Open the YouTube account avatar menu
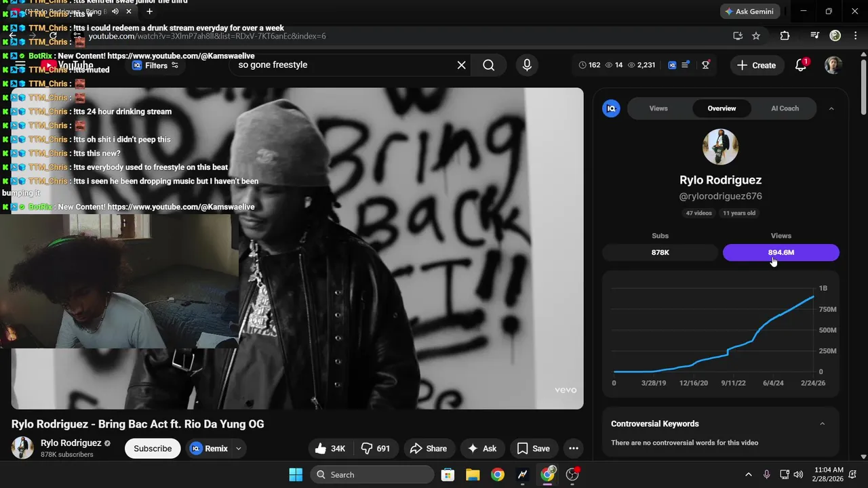The height and width of the screenshot is (488, 868). click(833, 65)
